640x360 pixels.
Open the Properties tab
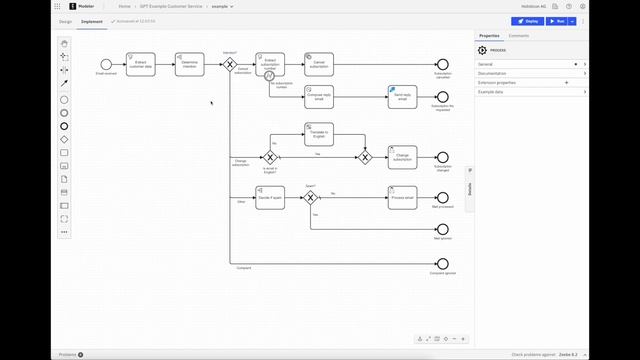[x=489, y=36]
